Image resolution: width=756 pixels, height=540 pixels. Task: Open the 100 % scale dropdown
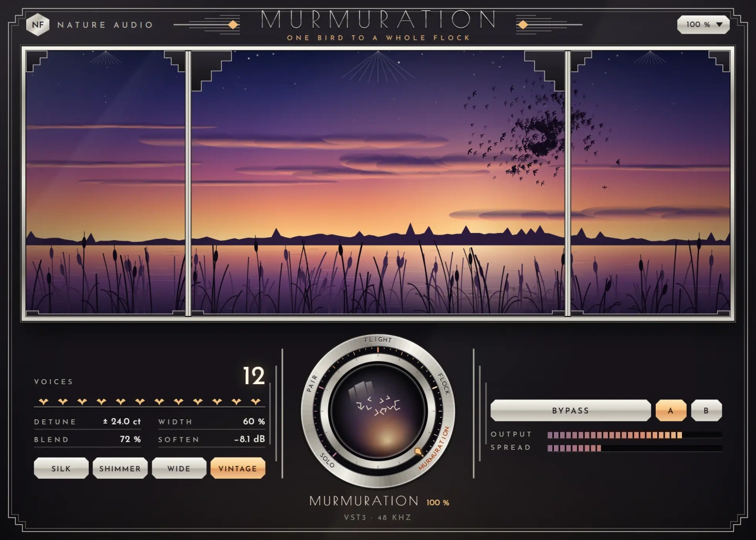point(703,25)
